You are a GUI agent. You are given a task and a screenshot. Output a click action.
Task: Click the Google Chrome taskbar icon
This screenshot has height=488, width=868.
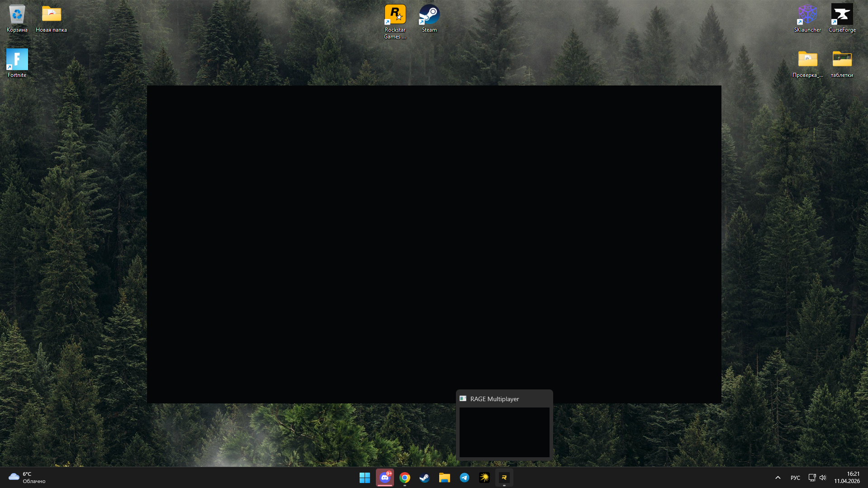[405, 478]
